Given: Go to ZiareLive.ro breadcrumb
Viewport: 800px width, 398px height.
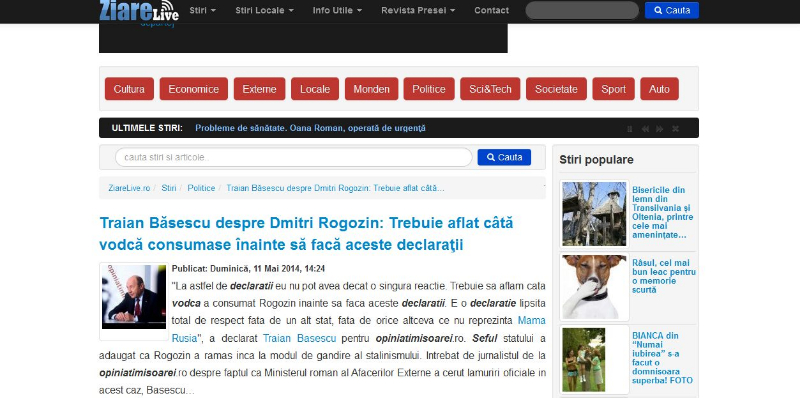Looking at the screenshot, I should pyautogui.click(x=129, y=188).
